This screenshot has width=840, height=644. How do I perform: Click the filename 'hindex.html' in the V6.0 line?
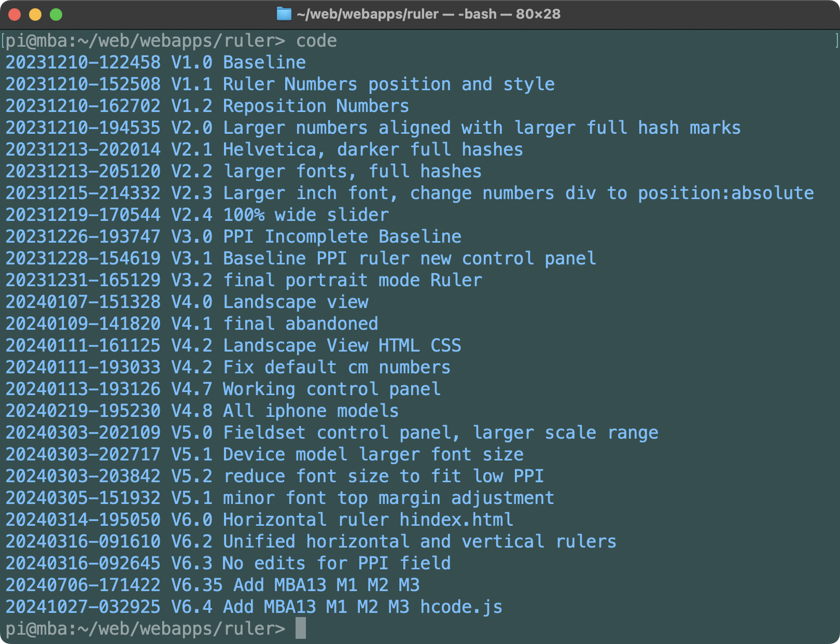pos(456,520)
